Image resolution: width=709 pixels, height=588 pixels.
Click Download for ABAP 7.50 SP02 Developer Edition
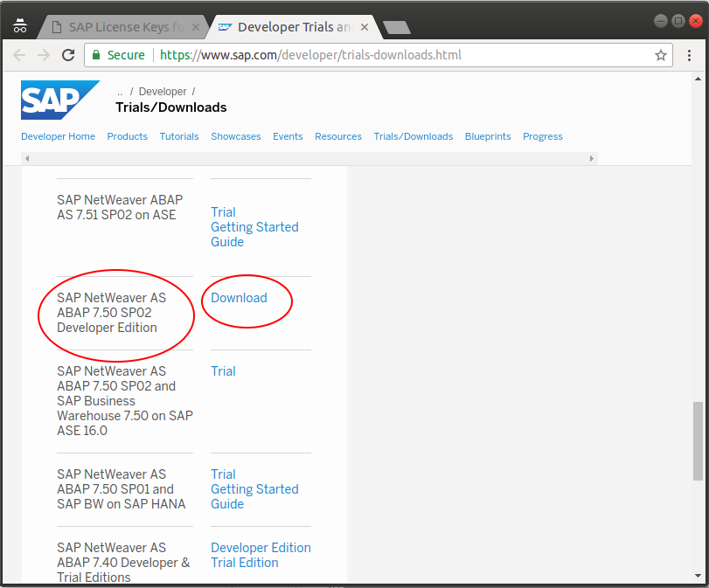(x=239, y=298)
